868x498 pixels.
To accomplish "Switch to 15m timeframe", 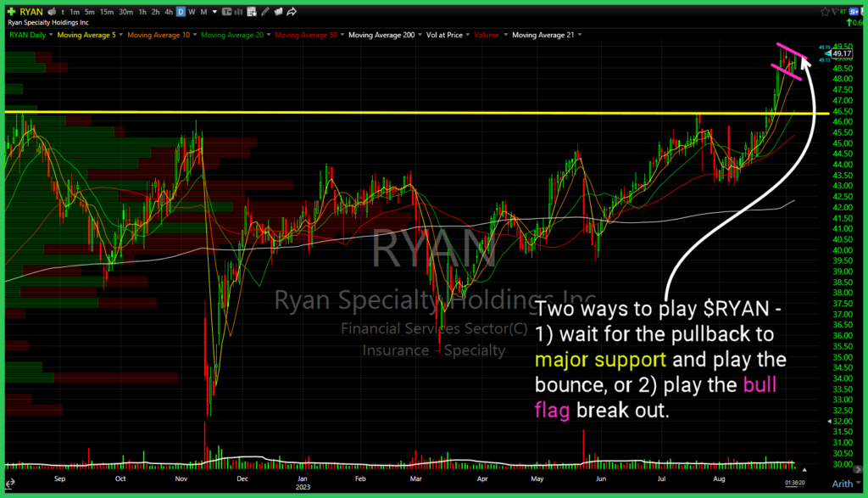I will 106,12.
